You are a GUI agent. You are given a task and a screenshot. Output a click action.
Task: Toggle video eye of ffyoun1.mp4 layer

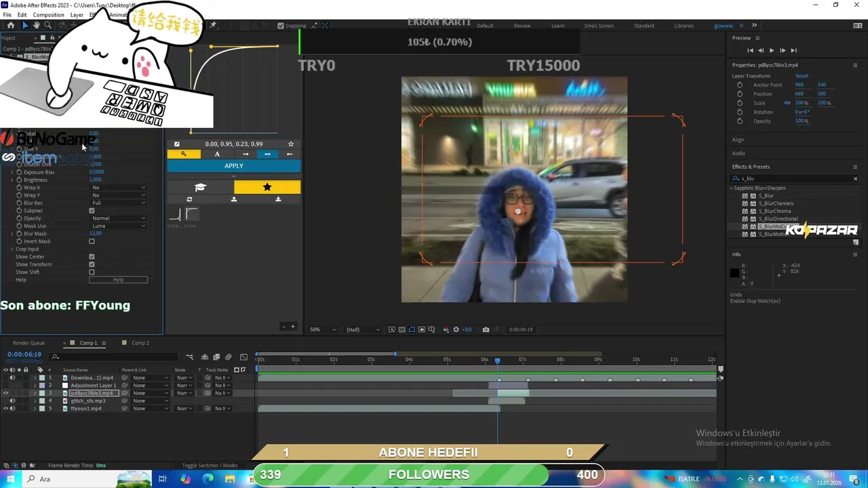[5, 409]
